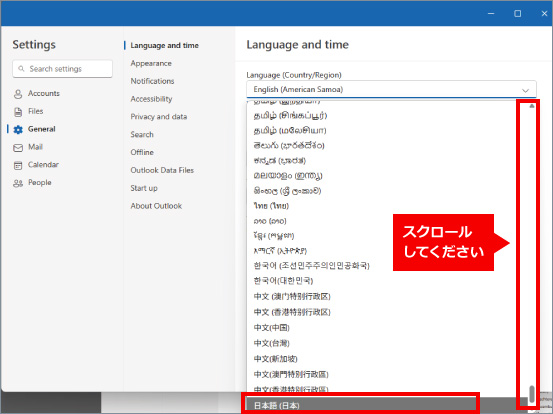The height and width of the screenshot is (414, 553).
Task: Choose தமிழ் (சிங்கப்பூர்) language option
Action: tap(290, 116)
